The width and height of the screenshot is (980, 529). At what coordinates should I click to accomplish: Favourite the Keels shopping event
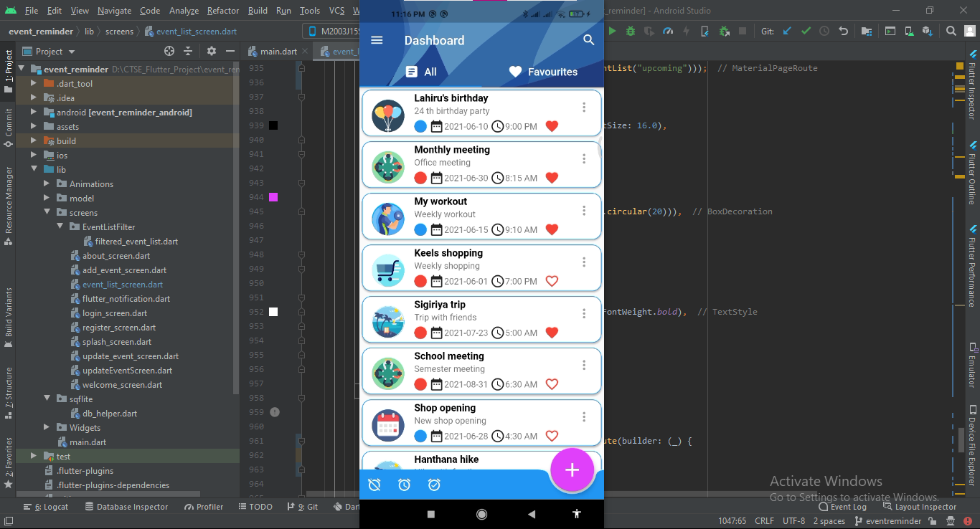[x=552, y=281]
